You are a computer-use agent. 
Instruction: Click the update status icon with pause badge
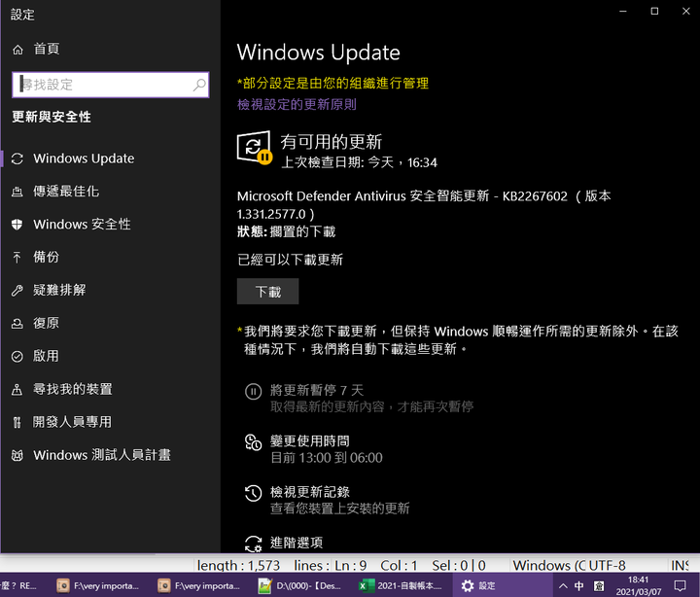(x=255, y=148)
